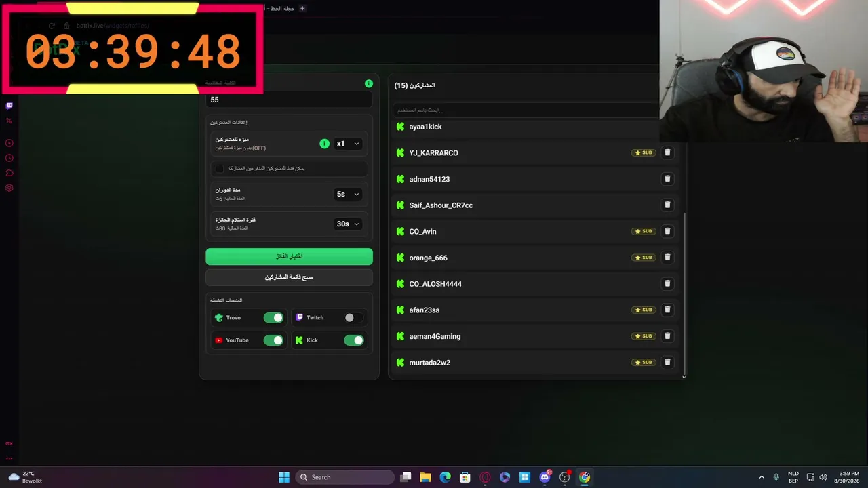868x488 pixels.
Task: Open Task View from the taskbar
Action: (406, 477)
